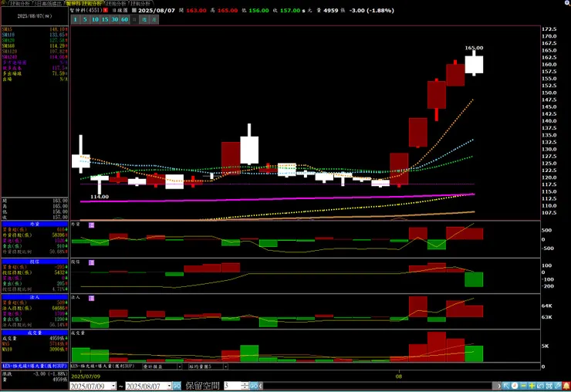Image resolution: width=571 pixels, height=392 pixels.
Task: Click the 保留空間 value input box
Action: point(232,386)
